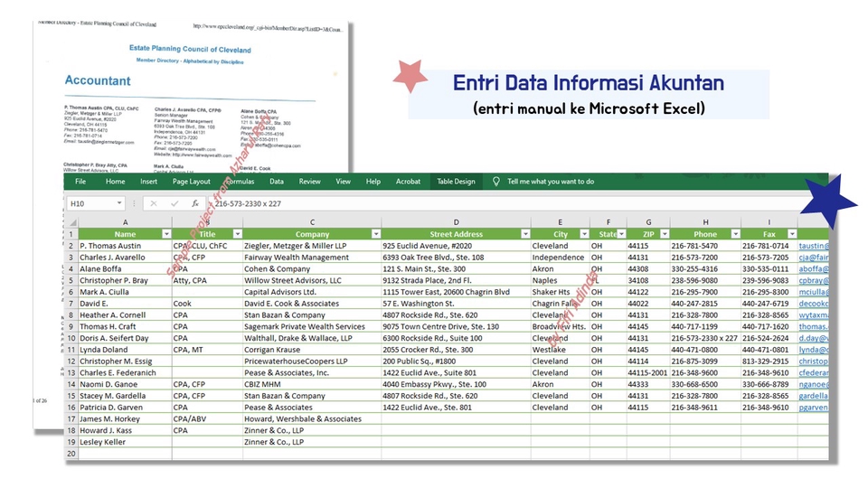Select cell Charles J. Avarello
Viewport: 868px width, 488px height.
tap(125, 258)
